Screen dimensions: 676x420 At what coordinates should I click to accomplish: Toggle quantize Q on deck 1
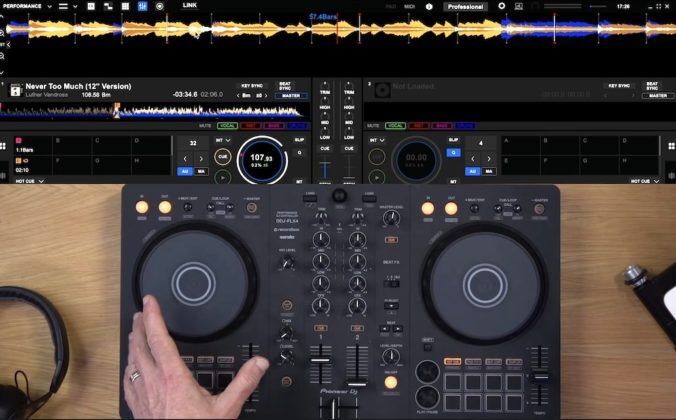tap(299, 152)
